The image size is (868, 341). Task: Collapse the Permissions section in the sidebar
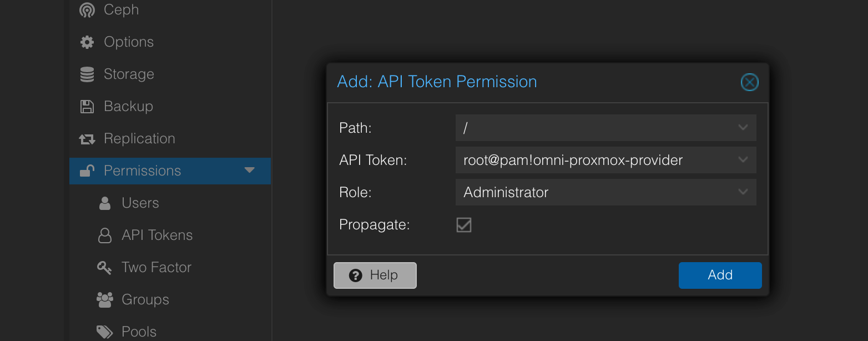[249, 170]
